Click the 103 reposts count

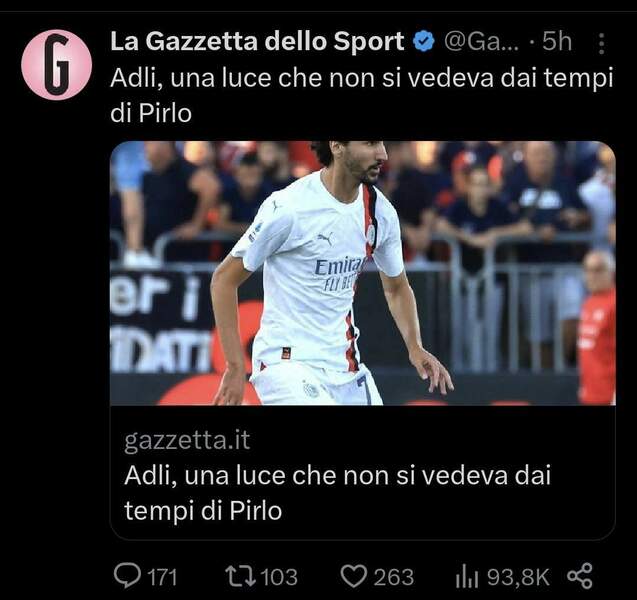click(x=279, y=577)
